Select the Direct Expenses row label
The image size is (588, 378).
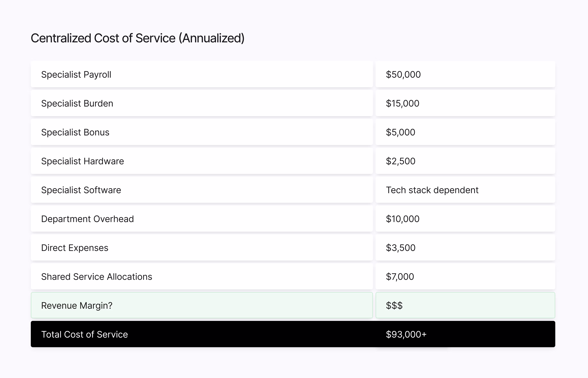[x=75, y=248]
